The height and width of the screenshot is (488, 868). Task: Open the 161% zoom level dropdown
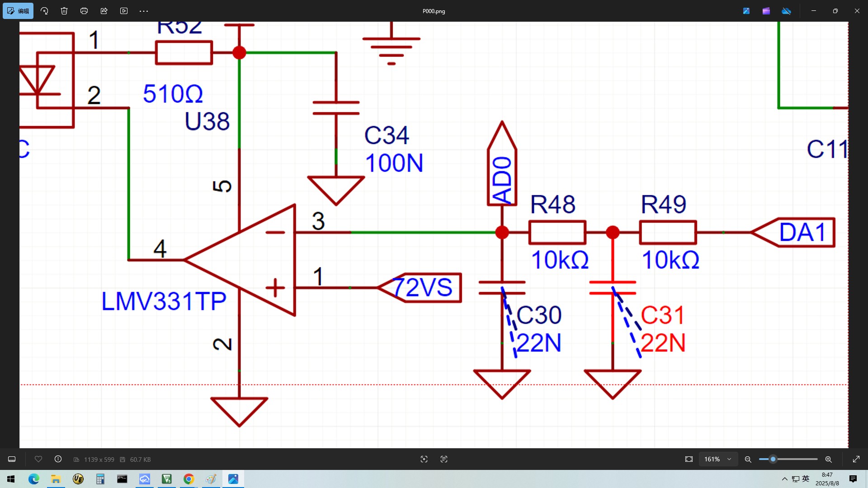pos(718,459)
